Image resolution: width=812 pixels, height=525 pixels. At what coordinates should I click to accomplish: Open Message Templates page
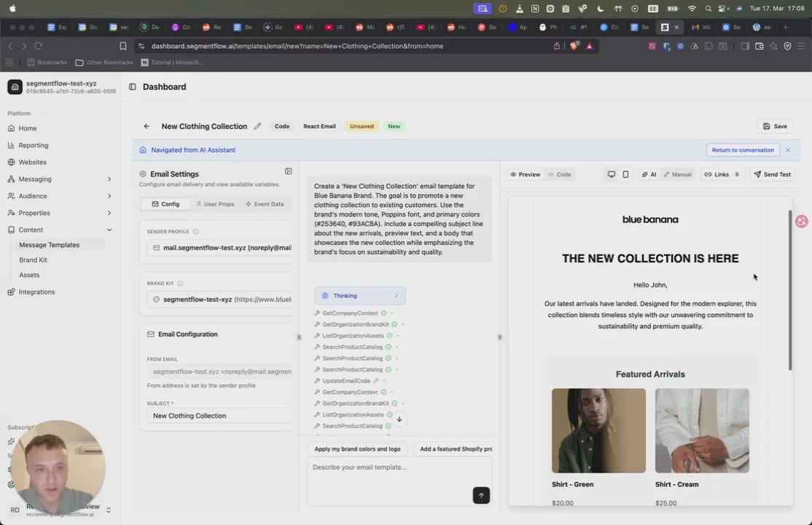coord(49,244)
